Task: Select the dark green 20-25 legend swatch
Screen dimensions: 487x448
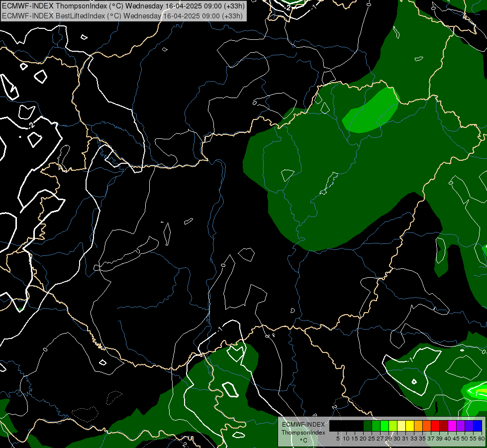Action: 368,426
